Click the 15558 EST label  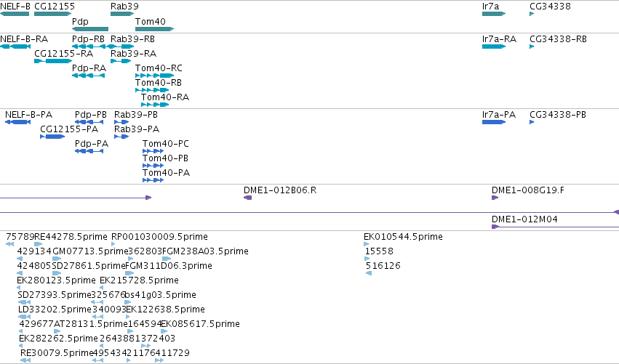[x=379, y=251]
